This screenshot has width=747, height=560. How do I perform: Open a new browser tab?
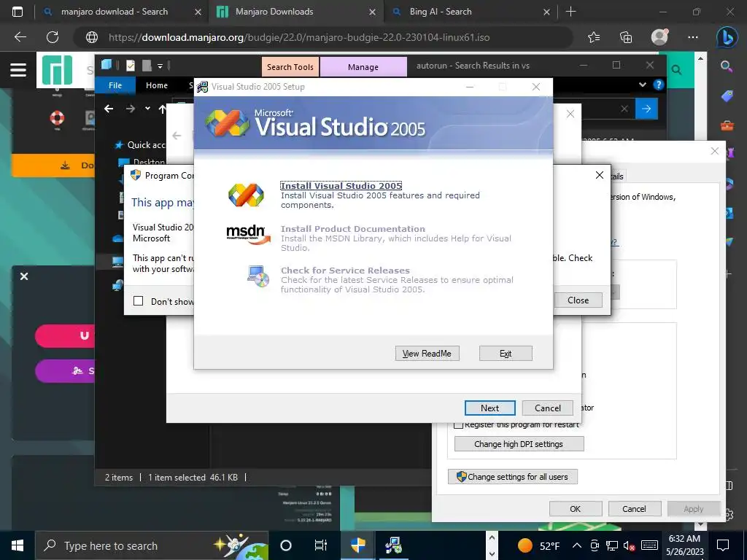pos(570,12)
